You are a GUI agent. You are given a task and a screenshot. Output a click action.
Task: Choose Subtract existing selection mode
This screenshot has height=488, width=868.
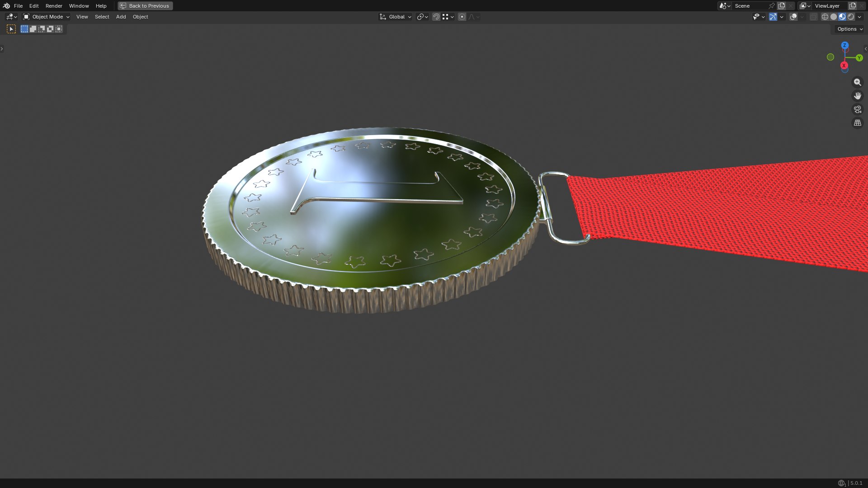42,29
